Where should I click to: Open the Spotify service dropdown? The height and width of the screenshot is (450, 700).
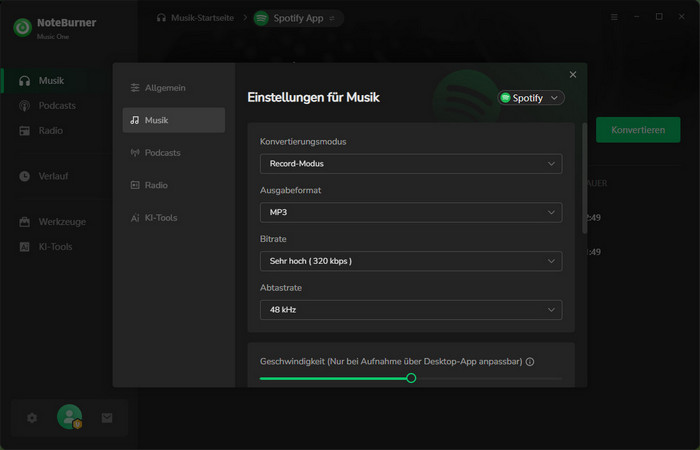click(x=531, y=98)
